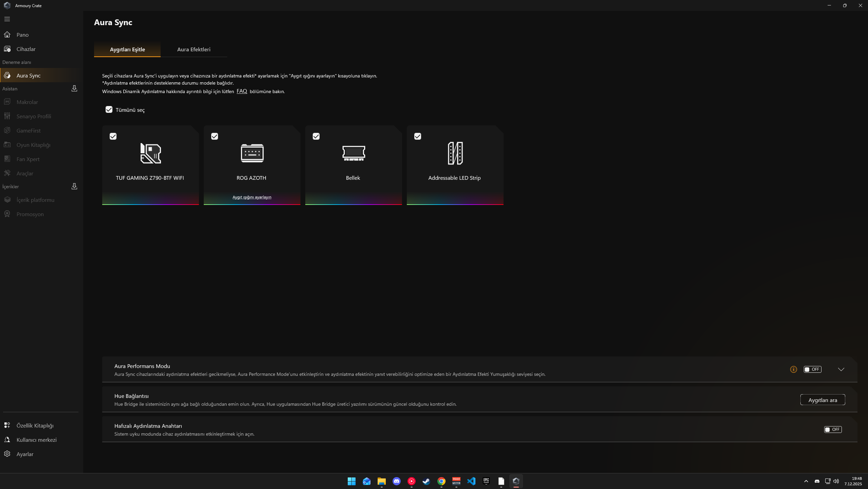Open the volume control in the system tray
Image resolution: width=868 pixels, height=489 pixels.
click(836, 481)
